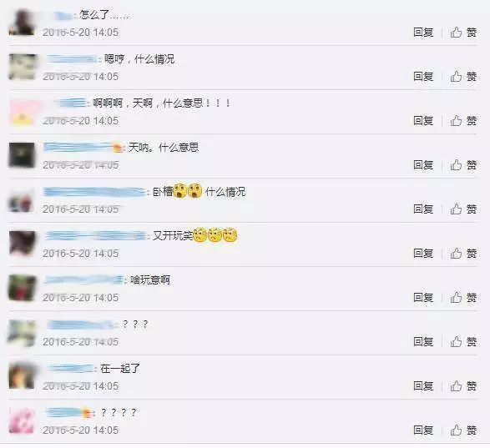The width and height of the screenshot is (490, 448).
Task: Like the 天呐。什么意思 comment
Action: (463, 165)
